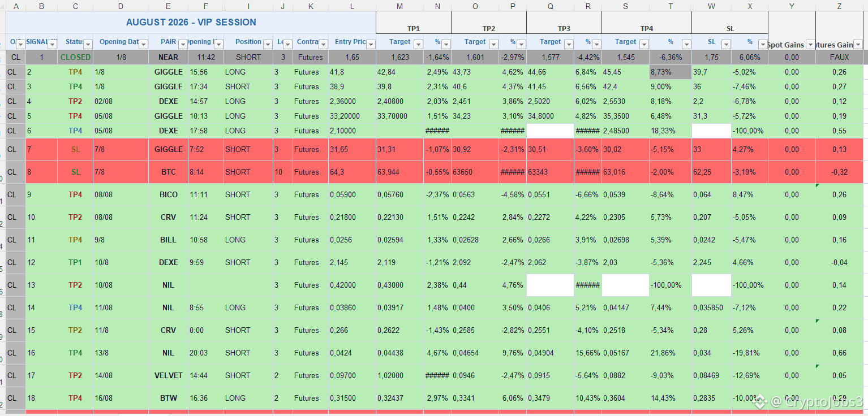Open the Contract column filter dropdown

(323, 44)
